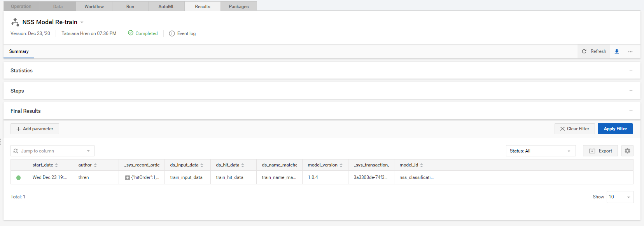Switch to the Workflow tab
644x226 pixels.
(x=94, y=6)
